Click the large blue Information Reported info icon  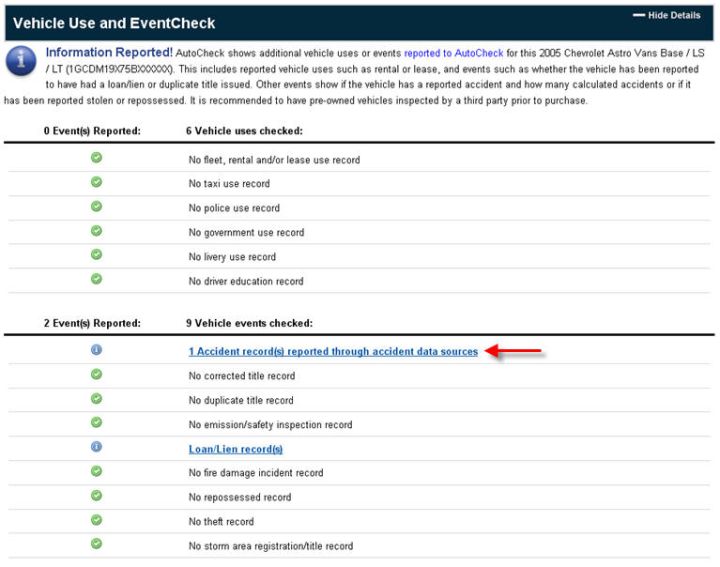click(x=21, y=61)
